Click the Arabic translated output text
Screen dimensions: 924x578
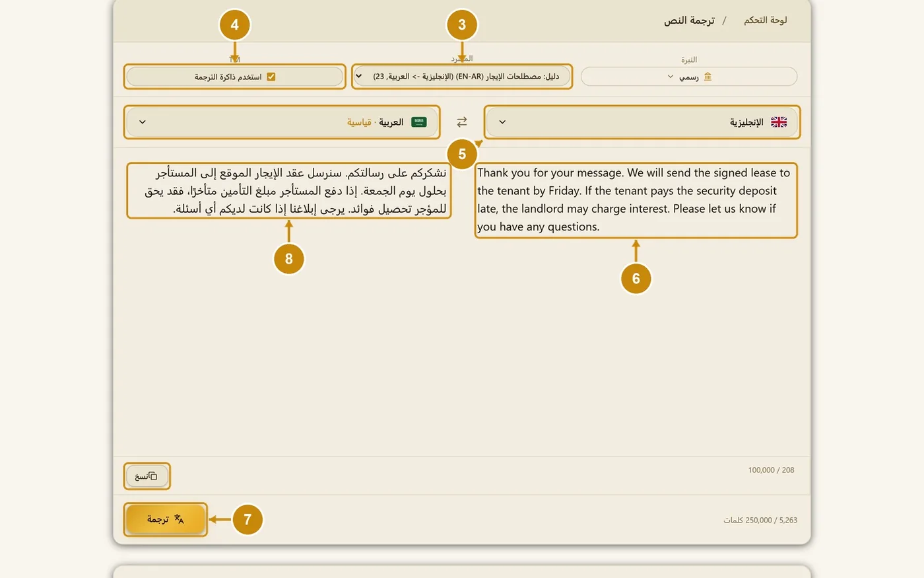[289, 191]
